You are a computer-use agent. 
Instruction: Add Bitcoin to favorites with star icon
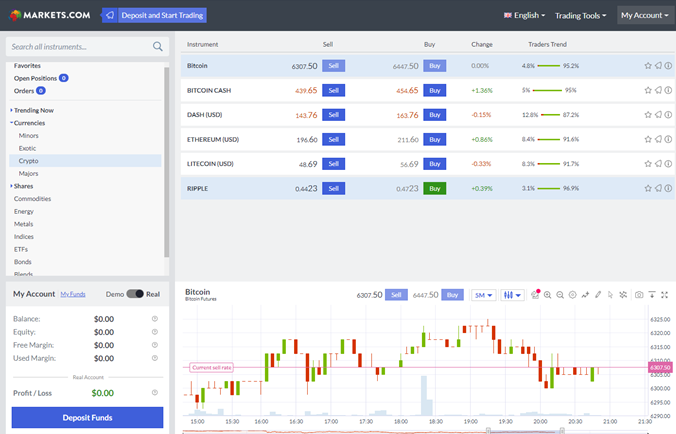(x=648, y=66)
